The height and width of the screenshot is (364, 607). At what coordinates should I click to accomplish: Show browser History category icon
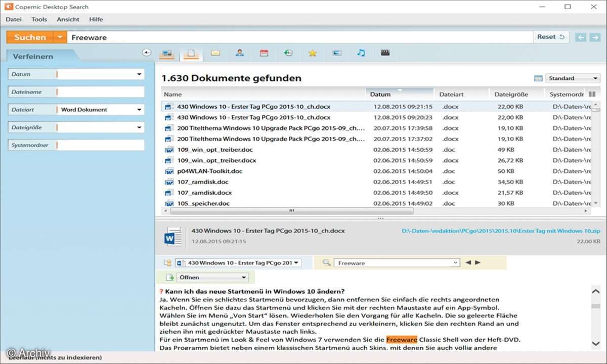coord(288,53)
